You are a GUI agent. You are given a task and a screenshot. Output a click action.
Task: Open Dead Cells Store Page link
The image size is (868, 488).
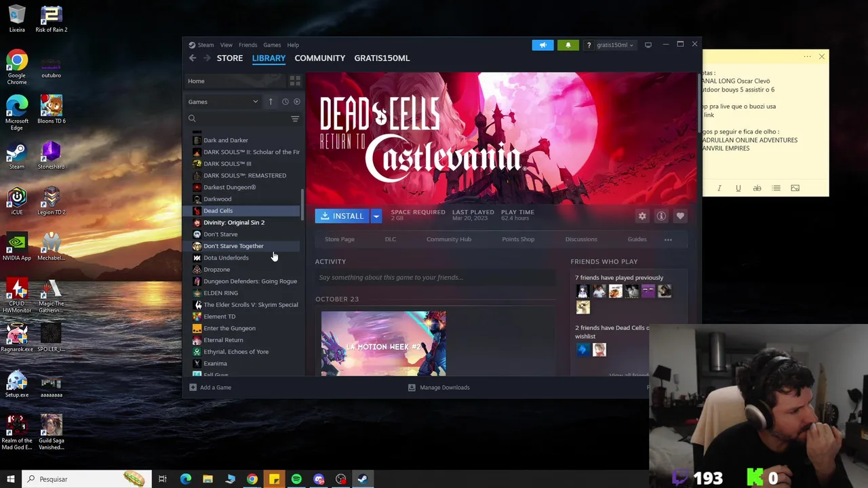point(340,239)
